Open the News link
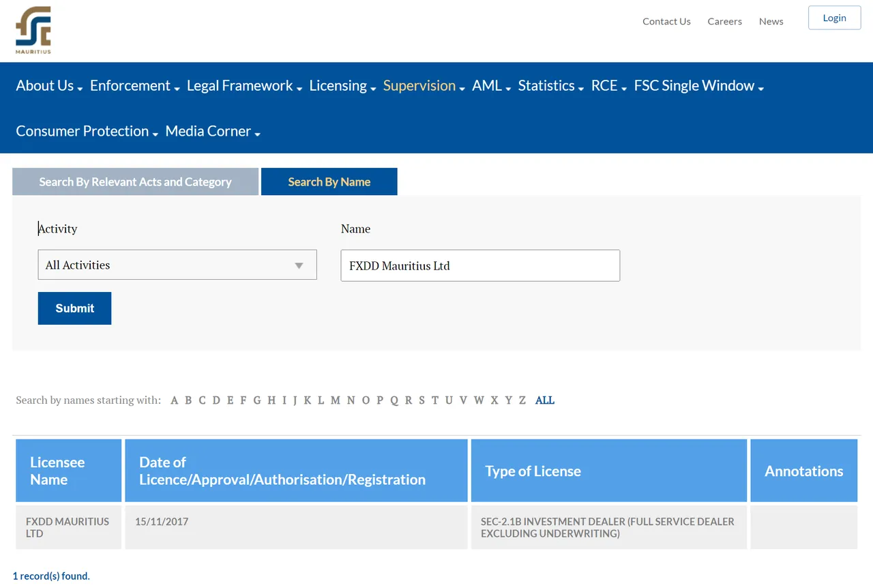Viewport: 873px width, 588px height. pos(771,21)
